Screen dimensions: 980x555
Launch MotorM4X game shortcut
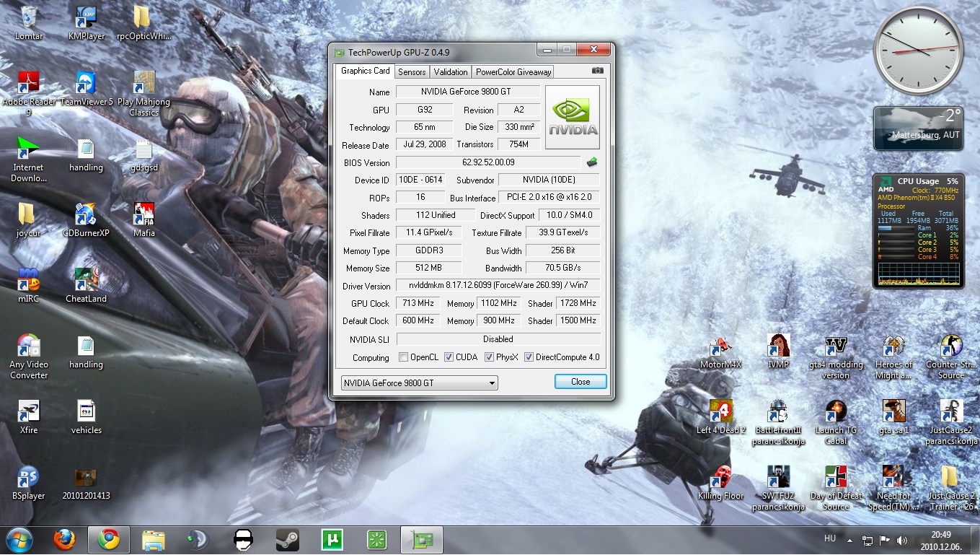pos(721,351)
